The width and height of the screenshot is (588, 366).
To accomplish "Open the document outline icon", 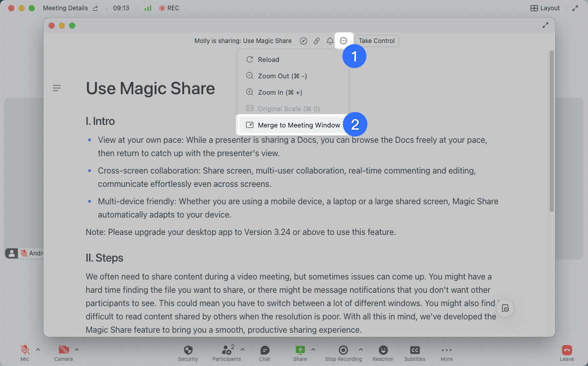I will pyautogui.click(x=57, y=89).
